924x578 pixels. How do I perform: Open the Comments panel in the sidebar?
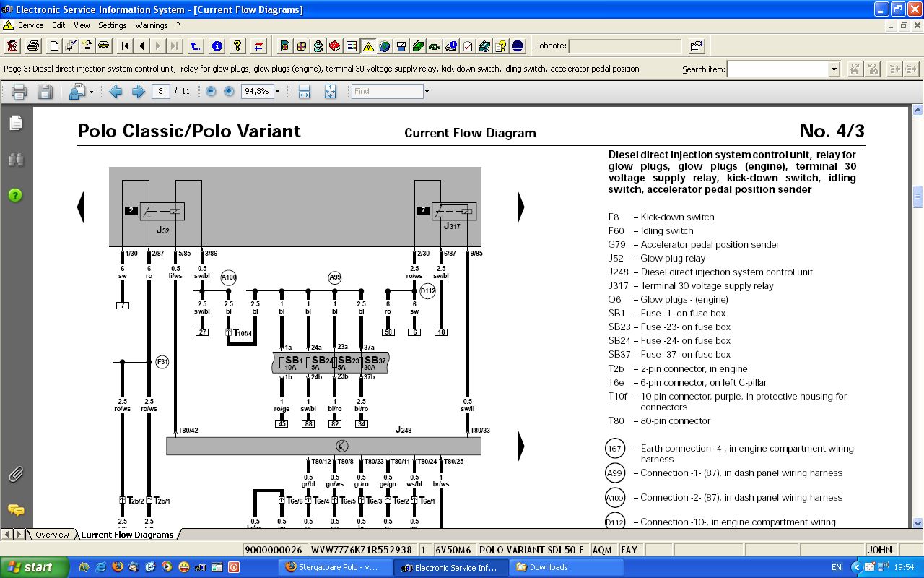pyautogui.click(x=15, y=511)
